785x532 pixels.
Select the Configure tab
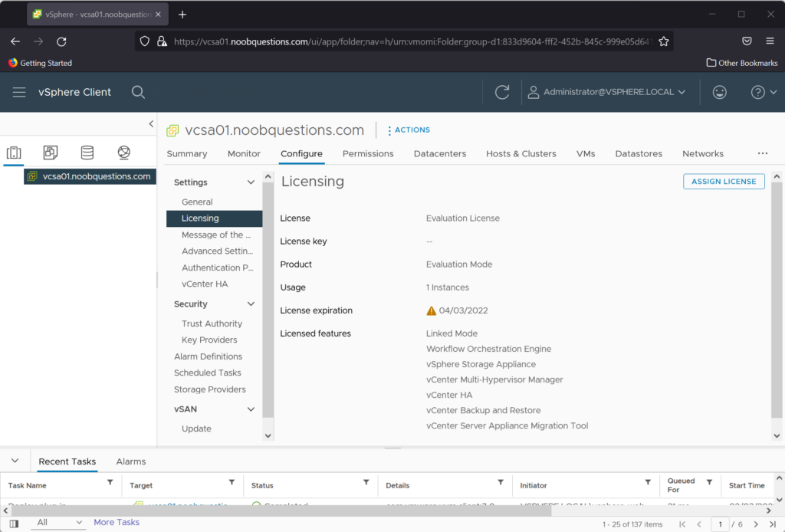301,153
